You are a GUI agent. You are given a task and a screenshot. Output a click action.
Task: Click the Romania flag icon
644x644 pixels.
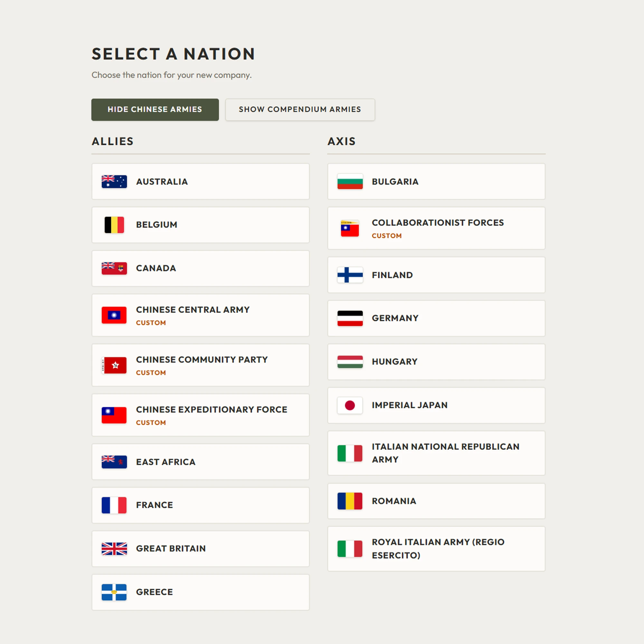point(350,501)
